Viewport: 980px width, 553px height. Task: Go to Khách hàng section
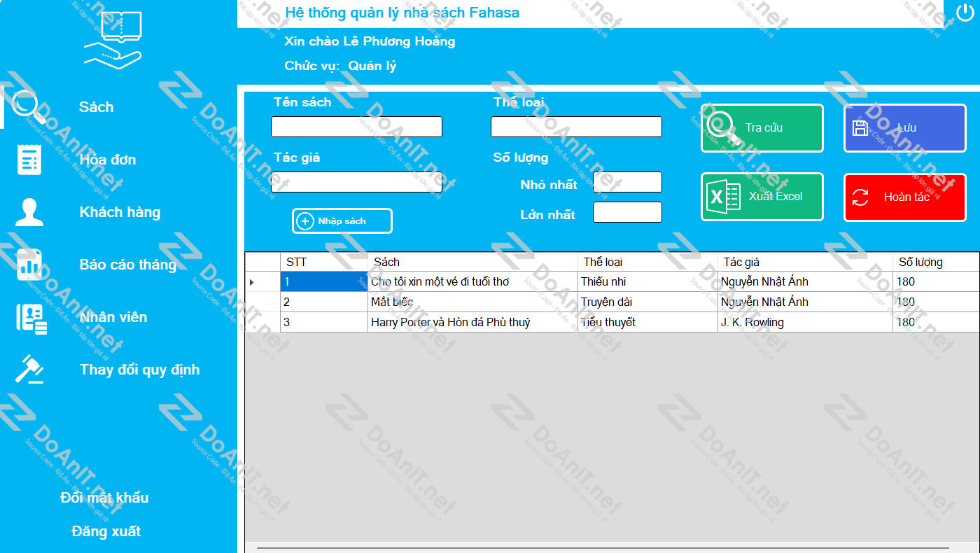coord(120,212)
